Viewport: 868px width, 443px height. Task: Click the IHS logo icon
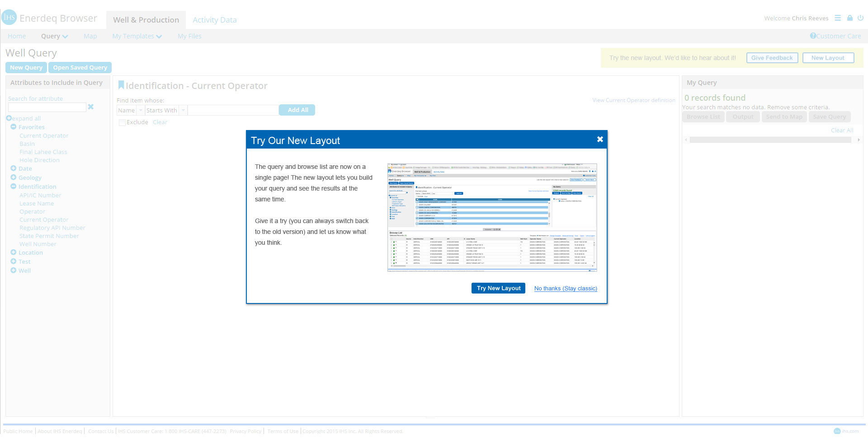[9, 18]
